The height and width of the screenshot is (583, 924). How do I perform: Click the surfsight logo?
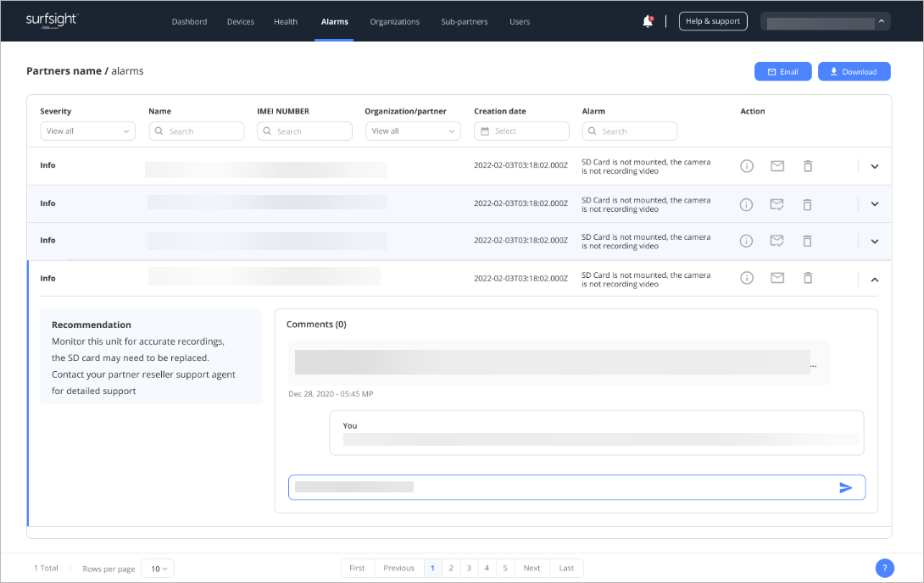tap(52, 20)
